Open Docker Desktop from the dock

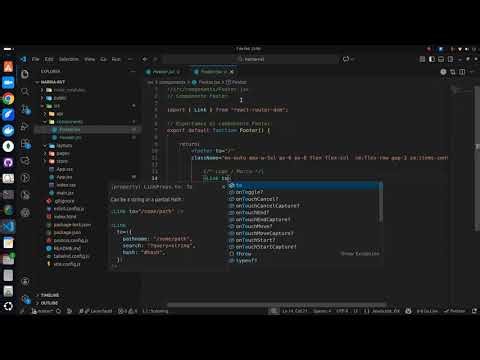(x=8, y=130)
